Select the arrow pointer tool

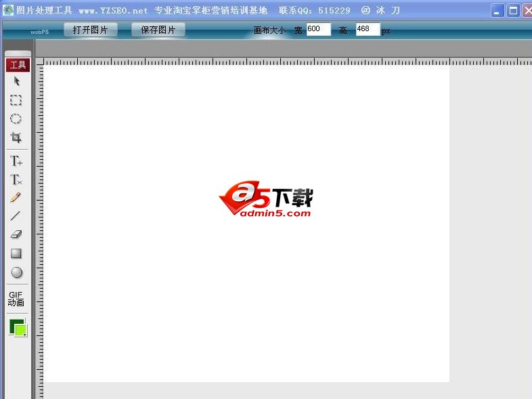point(17,81)
